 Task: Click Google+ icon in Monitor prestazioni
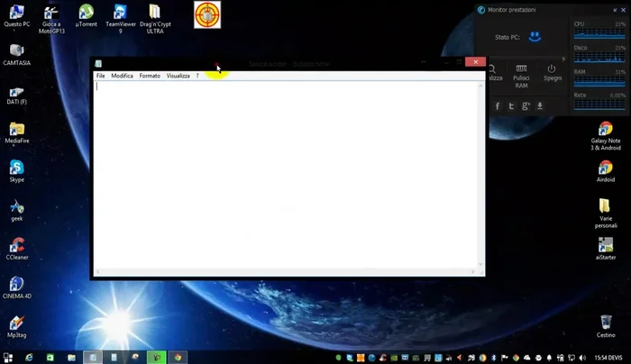pos(526,105)
